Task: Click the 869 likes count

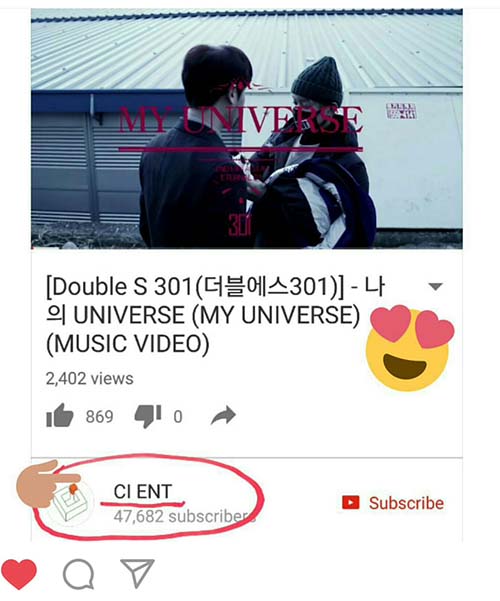Action: click(x=99, y=417)
